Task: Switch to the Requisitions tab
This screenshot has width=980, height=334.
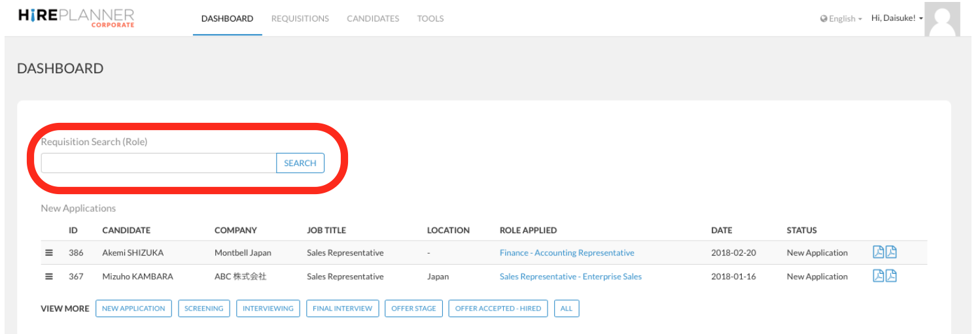Action: (x=300, y=18)
